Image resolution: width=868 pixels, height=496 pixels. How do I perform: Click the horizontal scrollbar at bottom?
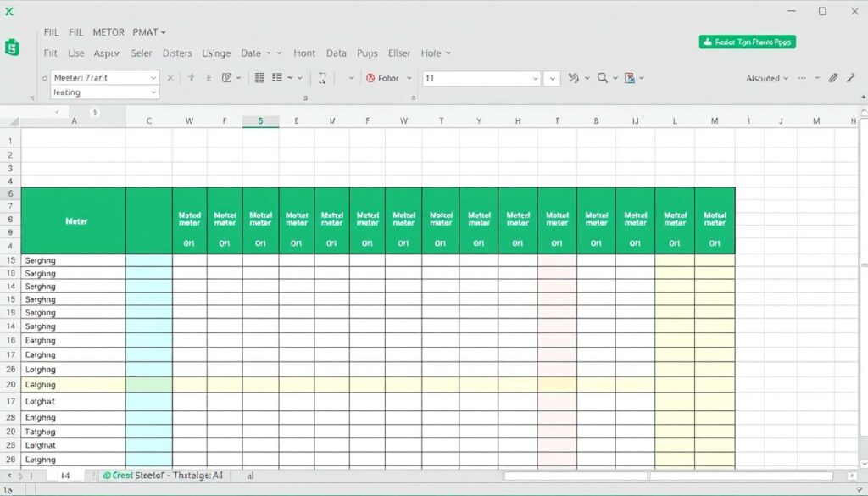click(x=668, y=476)
